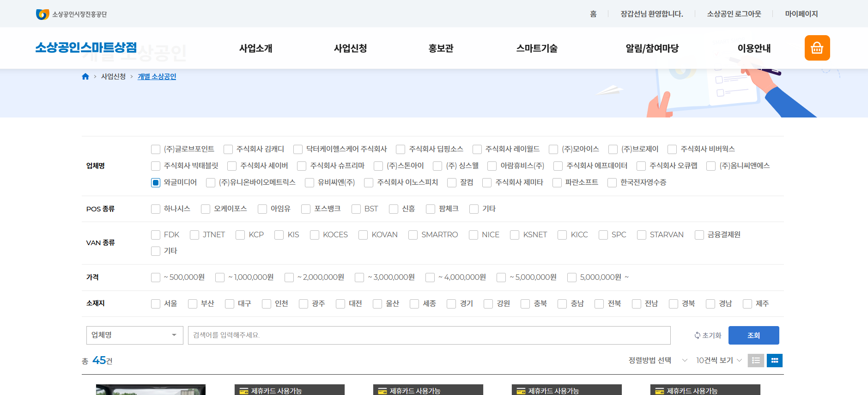Uncheck the 와글미디어 checkbox
Image resolution: width=868 pixels, height=395 pixels.
[156, 183]
